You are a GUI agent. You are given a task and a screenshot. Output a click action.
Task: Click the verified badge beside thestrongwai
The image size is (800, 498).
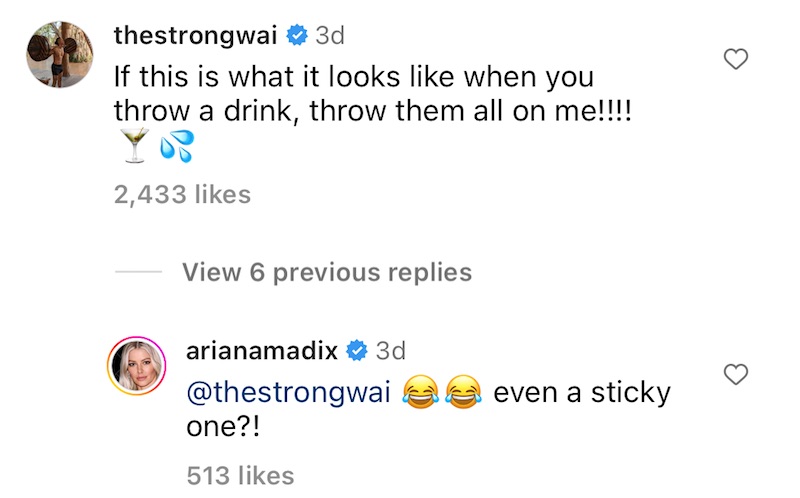click(x=296, y=36)
